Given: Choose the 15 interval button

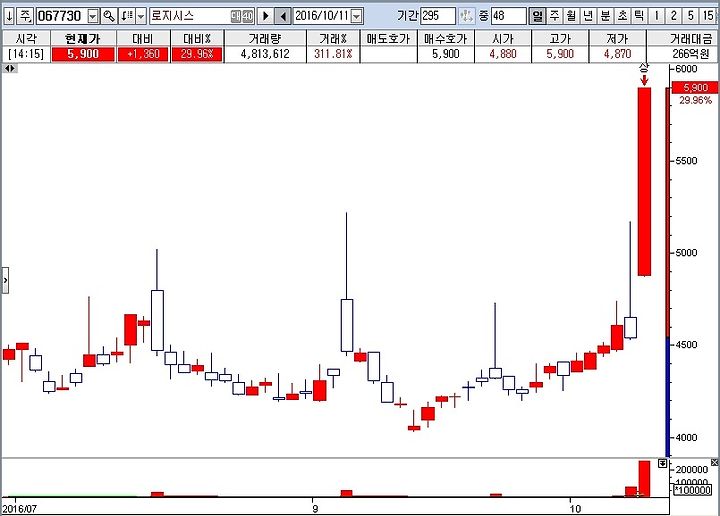Looking at the screenshot, I should pos(708,16).
